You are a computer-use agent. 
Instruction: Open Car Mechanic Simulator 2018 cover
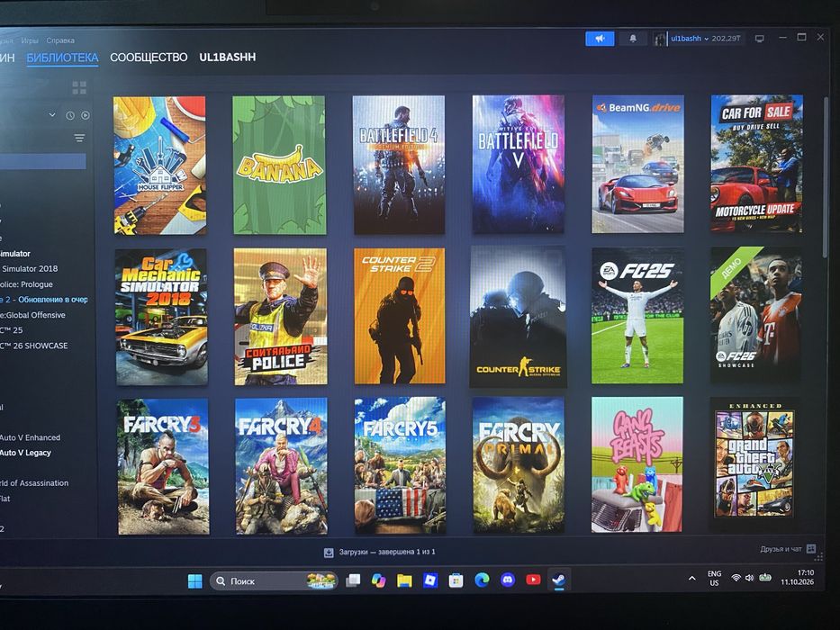161,317
